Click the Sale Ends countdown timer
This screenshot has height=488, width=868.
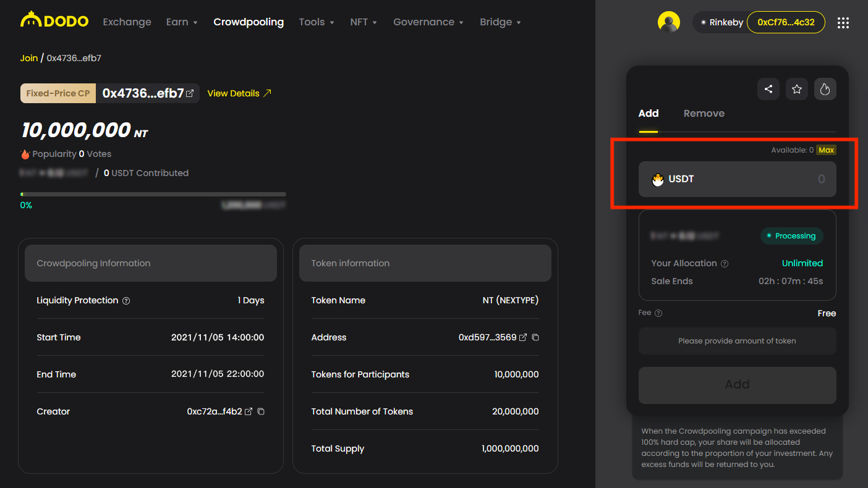[x=791, y=281]
